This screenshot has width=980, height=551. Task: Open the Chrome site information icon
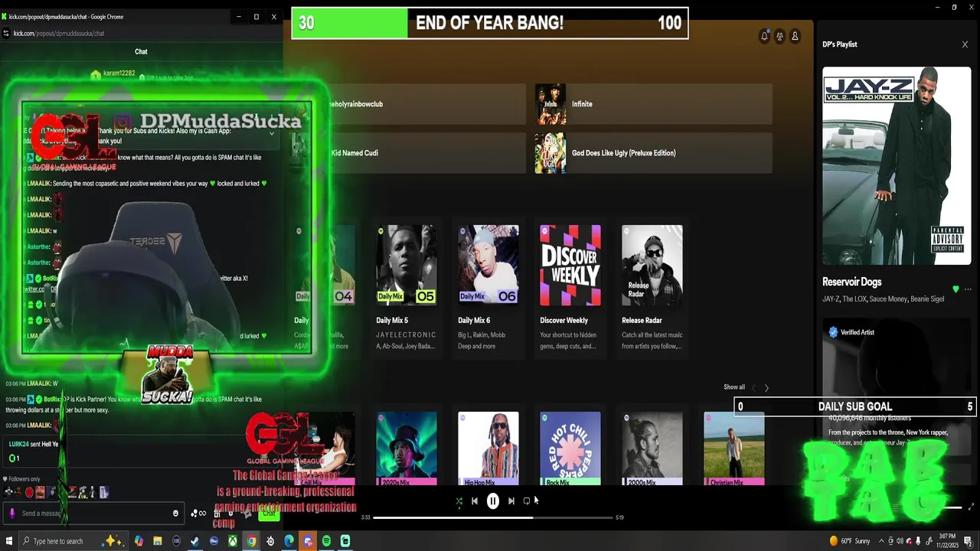6,34
